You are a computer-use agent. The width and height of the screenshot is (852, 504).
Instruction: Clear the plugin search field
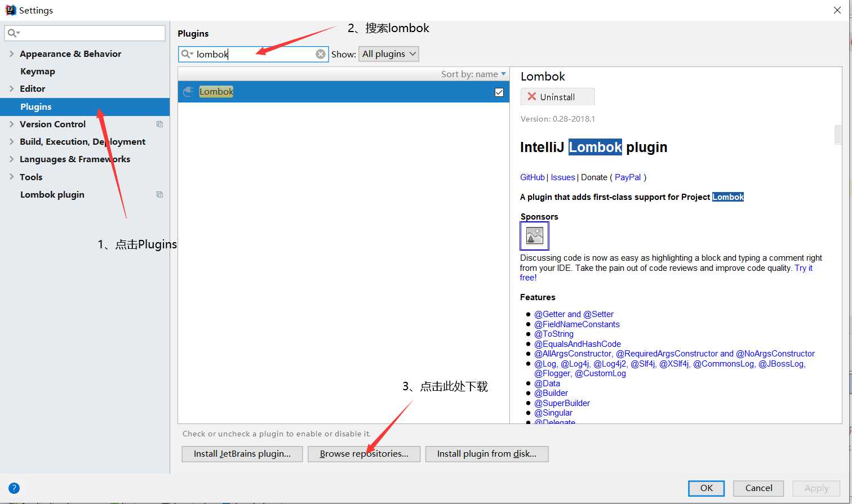[x=321, y=54]
